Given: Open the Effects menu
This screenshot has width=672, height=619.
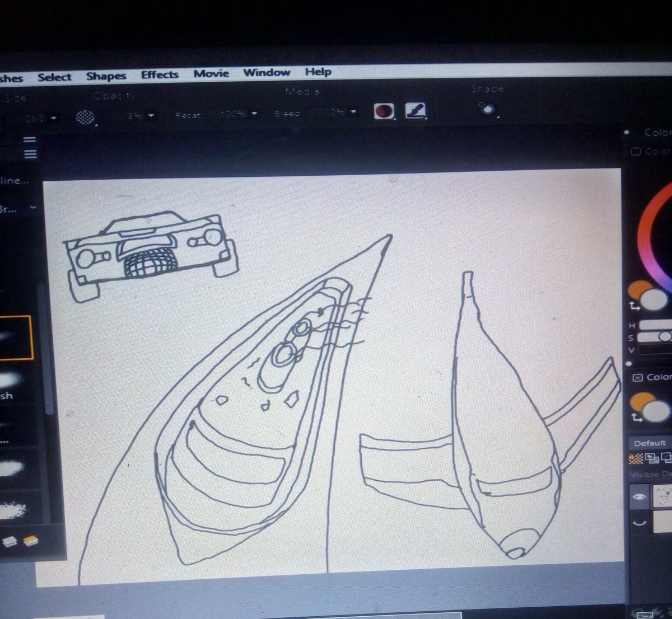Looking at the screenshot, I should click(160, 74).
